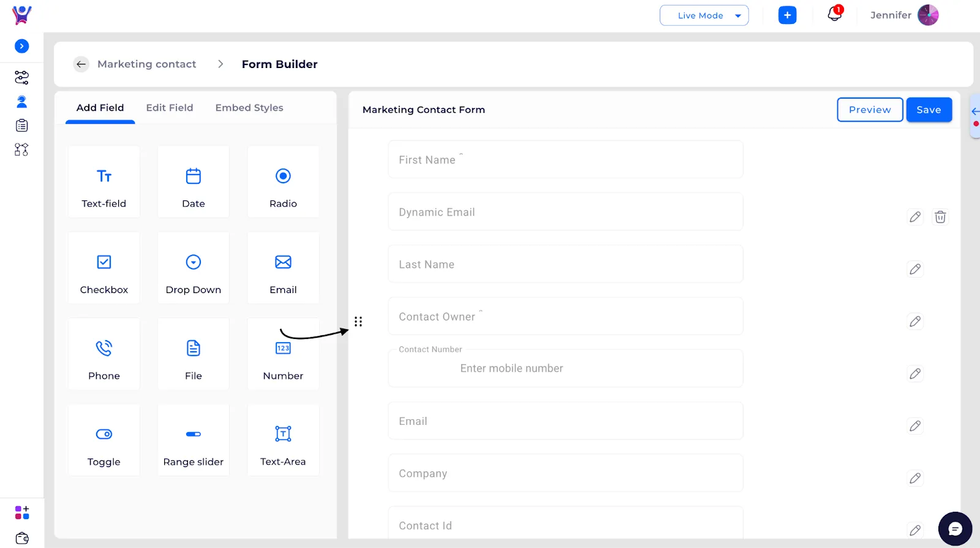Image resolution: width=980 pixels, height=548 pixels.
Task: Edit the Dynamic Email field with pencil
Action: 915,217
